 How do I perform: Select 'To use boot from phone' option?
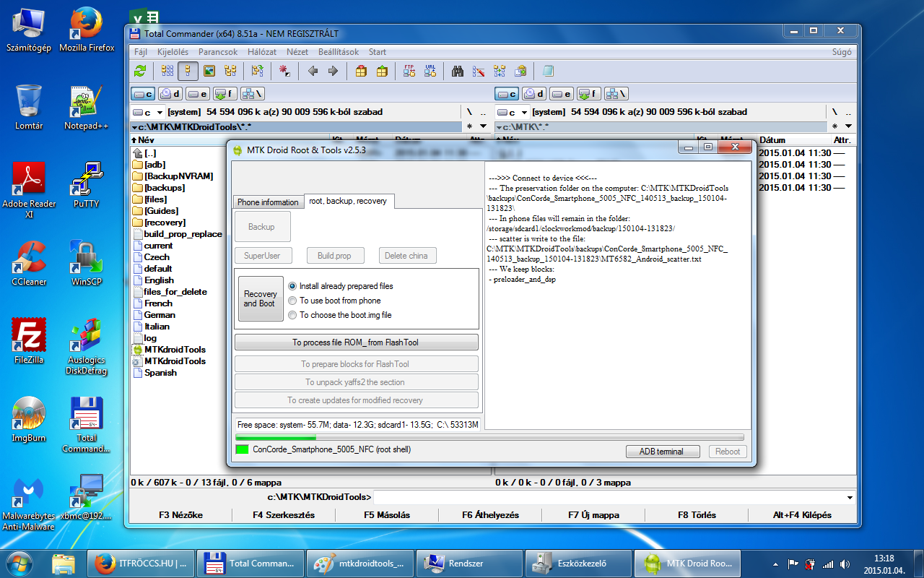coord(292,301)
